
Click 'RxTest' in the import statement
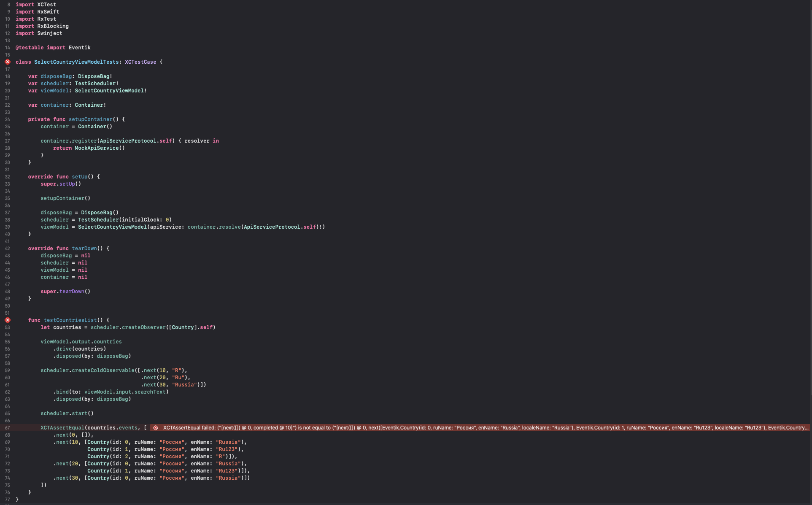pos(46,19)
